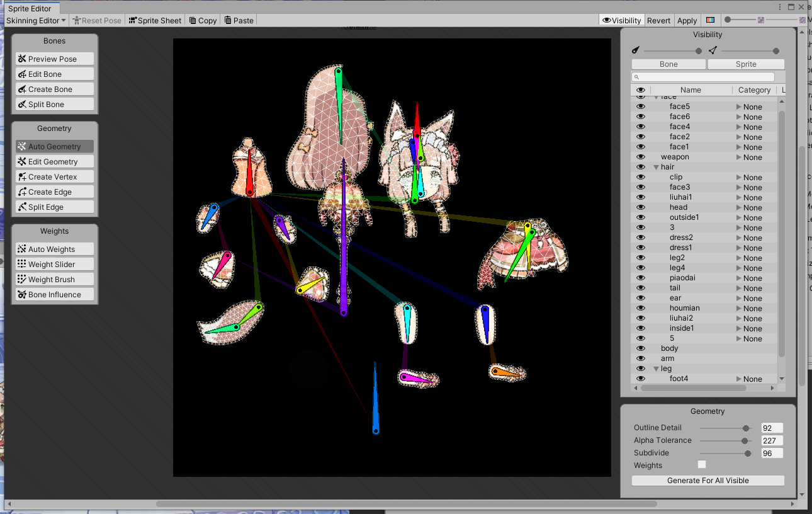812x514 pixels.
Task: Enable the Weights checkbox in Geometry
Action: [702, 465]
